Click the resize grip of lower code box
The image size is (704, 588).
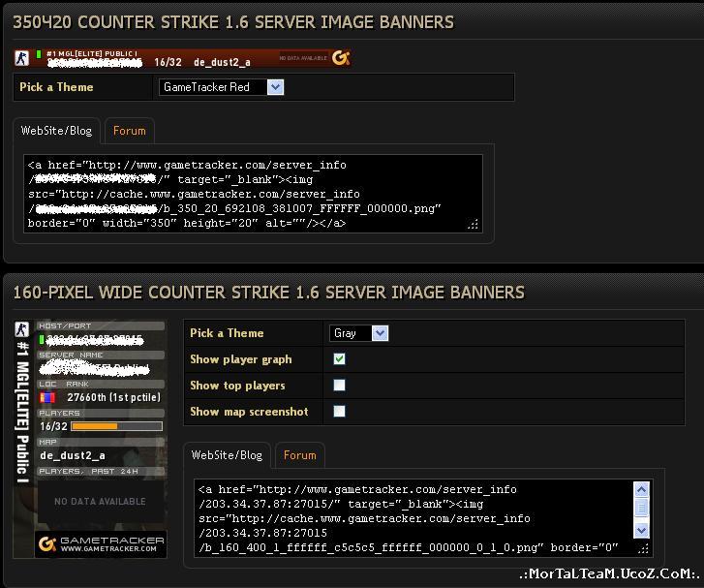[643, 548]
